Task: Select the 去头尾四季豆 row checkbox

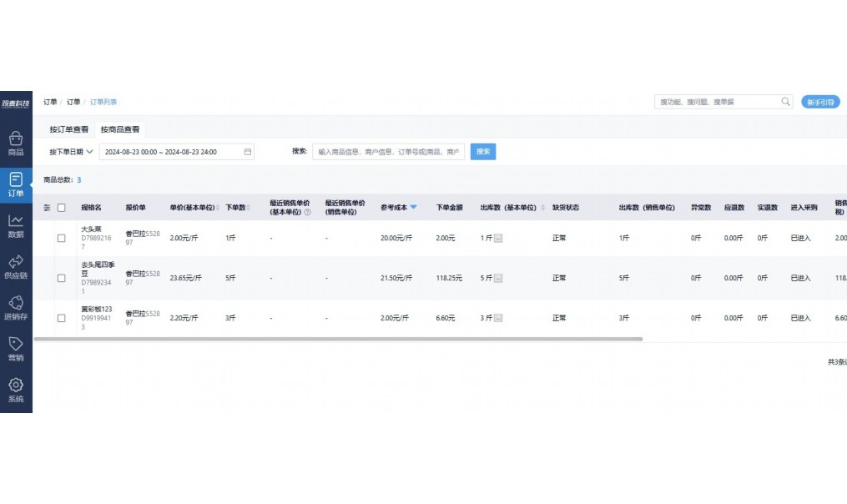Action: pos(62,278)
